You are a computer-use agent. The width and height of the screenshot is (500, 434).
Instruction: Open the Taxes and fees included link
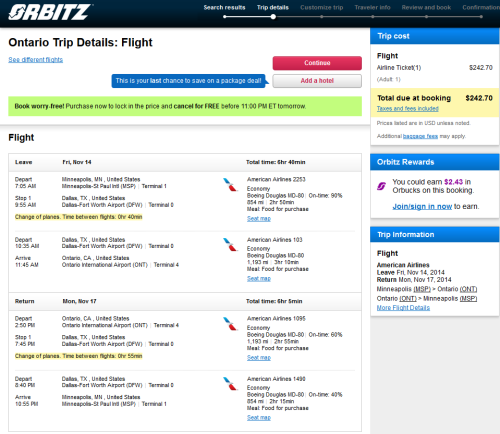pos(408,109)
